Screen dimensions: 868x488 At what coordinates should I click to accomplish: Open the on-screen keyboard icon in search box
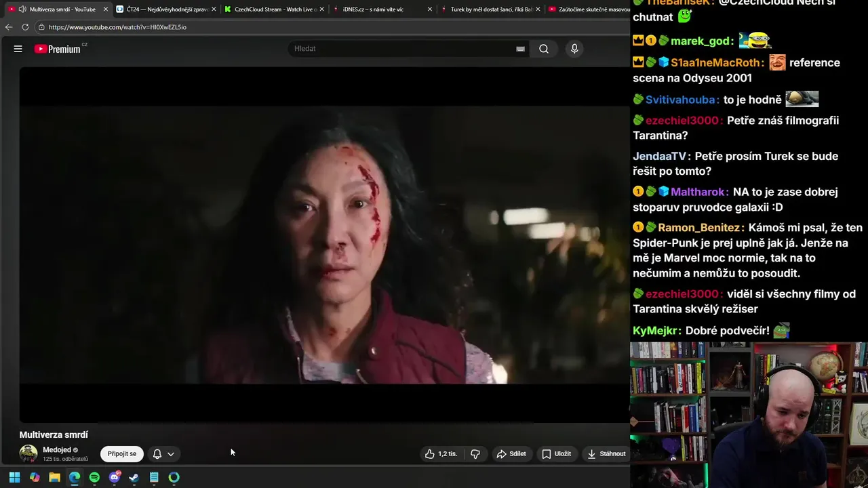click(x=520, y=49)
